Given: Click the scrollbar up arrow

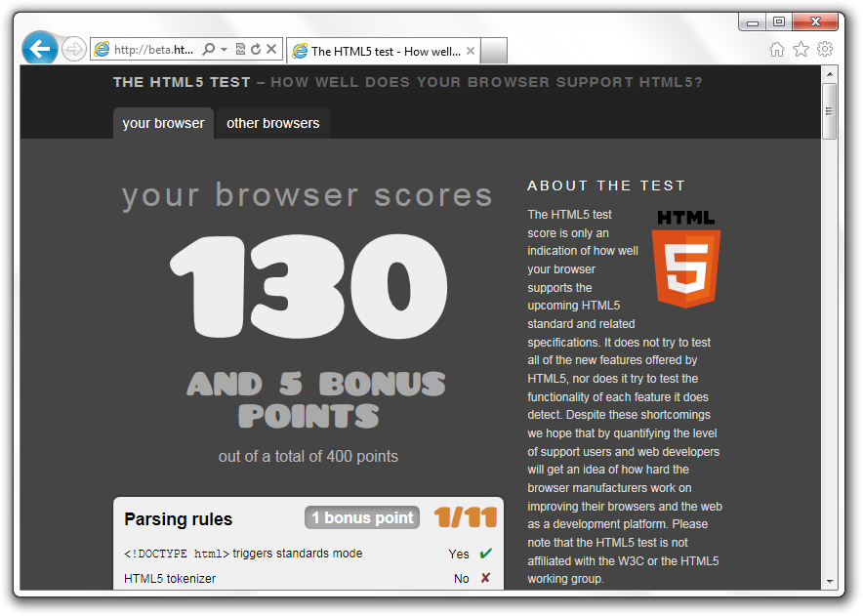Looking at the screenshot, I should [830, 74].
